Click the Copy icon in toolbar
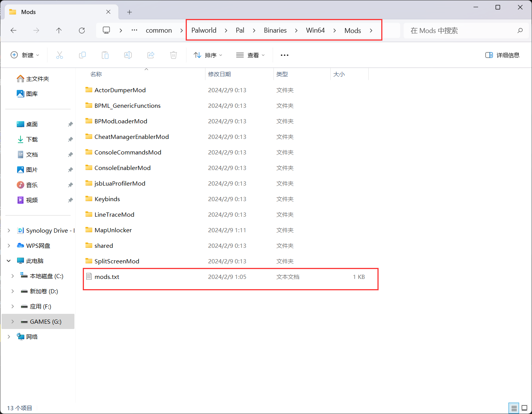This screenshot has width=532, height=414. [82, 55]
